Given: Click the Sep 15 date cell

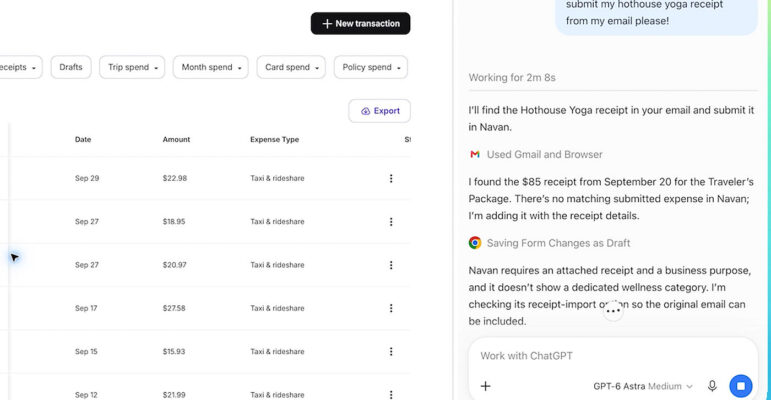Looking at the screenshot, I should pyautogui.click(x=86, y=352).
